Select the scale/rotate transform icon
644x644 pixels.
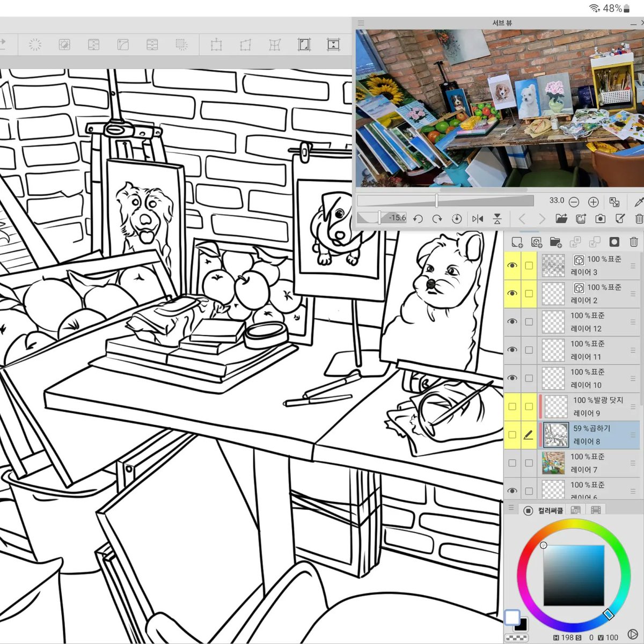[x=216, y=45]
